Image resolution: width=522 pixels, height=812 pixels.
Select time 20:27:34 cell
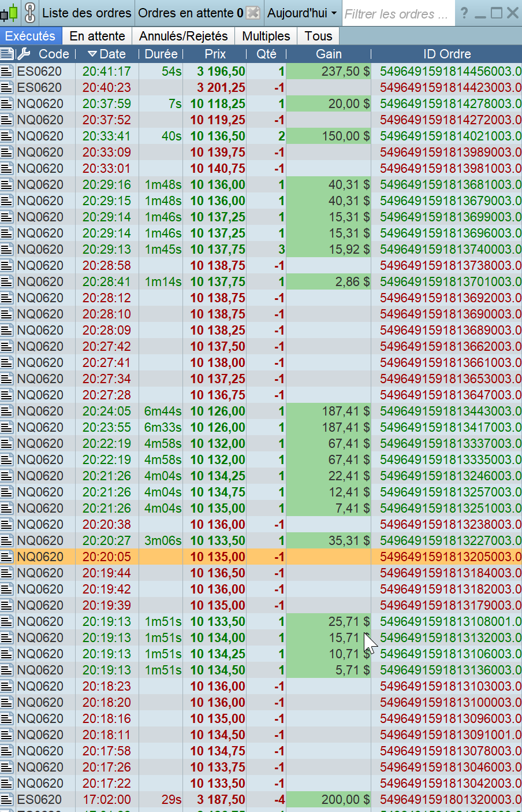[x=107, y=379]
